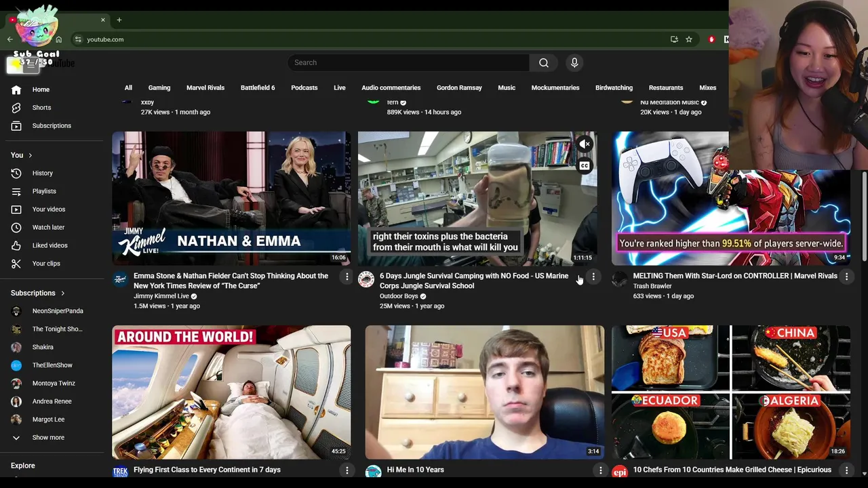Open the Around The World jet thumbnail

(x=231, y=392)
